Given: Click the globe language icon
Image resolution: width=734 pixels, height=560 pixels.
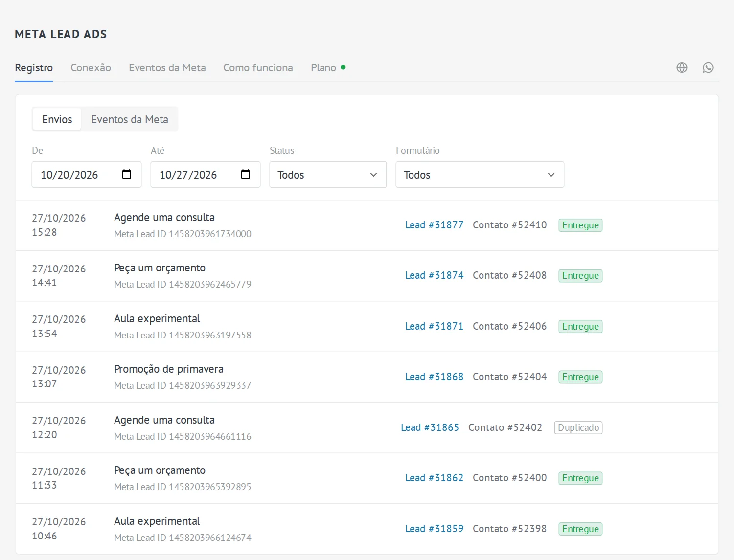Looking at the screenshot, I should [682, 67].
